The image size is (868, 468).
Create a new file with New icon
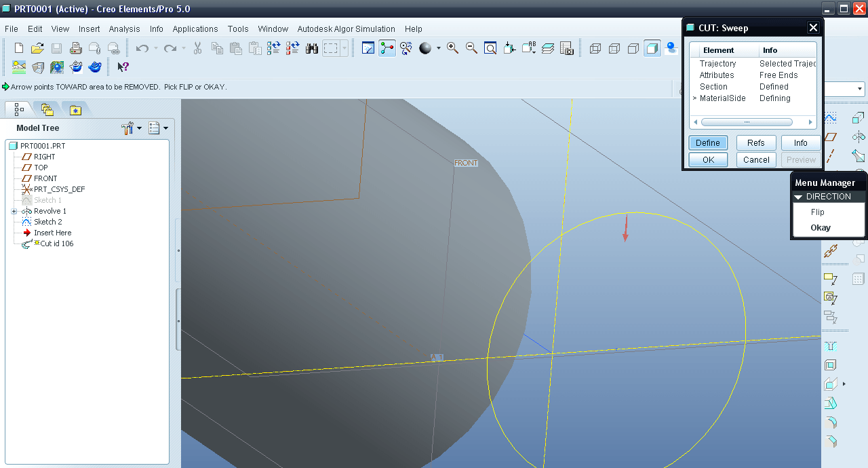pos(19,48)
